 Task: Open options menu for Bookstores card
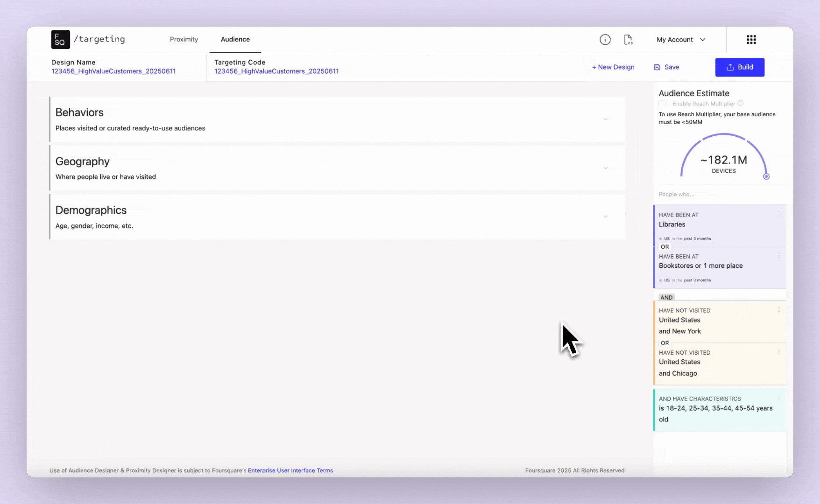(779, 256)
